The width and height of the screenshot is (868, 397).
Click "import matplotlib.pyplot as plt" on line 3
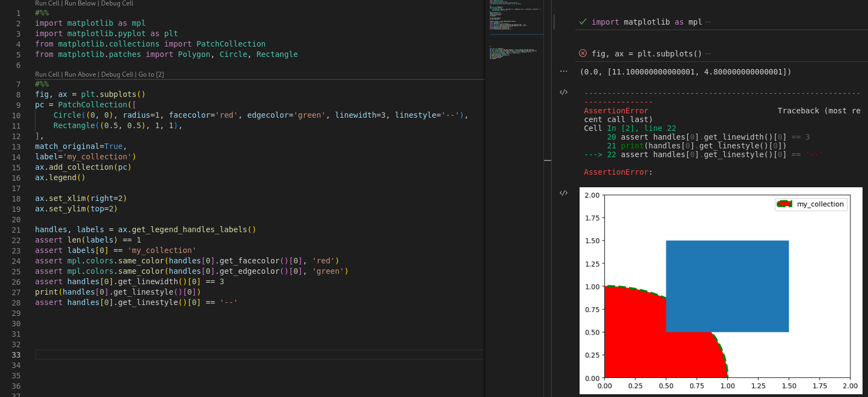(106, 33)
